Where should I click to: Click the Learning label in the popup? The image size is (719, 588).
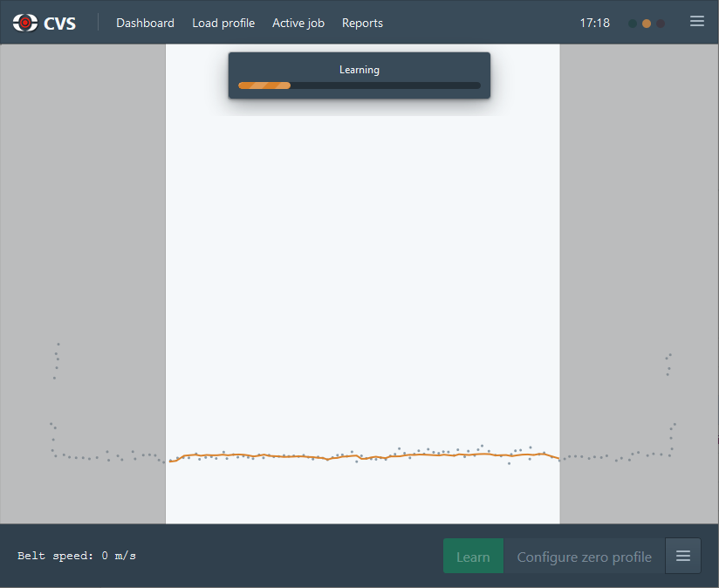pyautogui.click(x=359, y=70)
